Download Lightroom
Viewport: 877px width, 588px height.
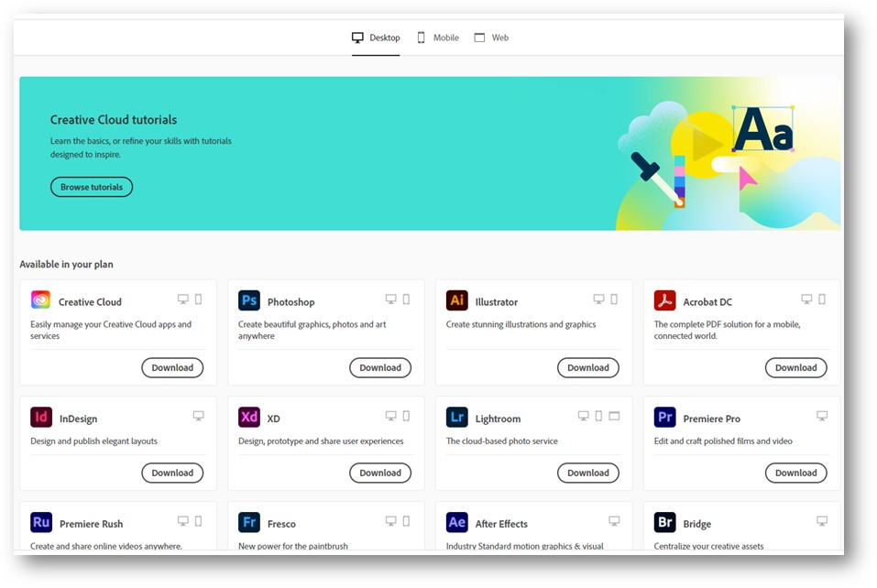point(587,473)
